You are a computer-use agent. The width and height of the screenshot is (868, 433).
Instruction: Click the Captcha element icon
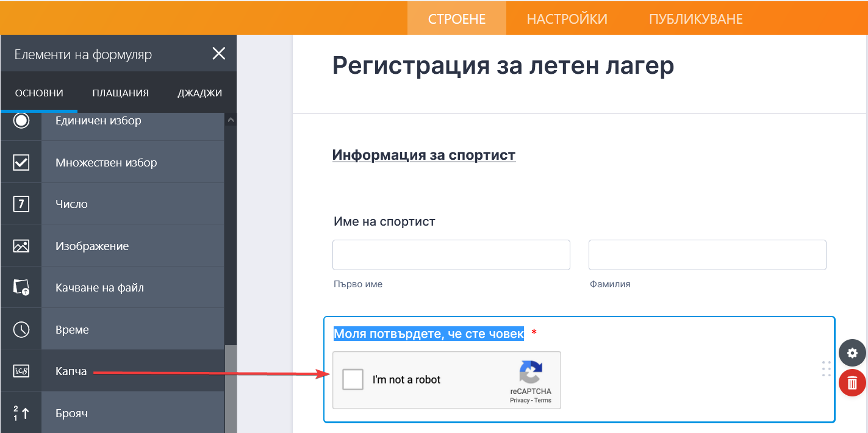(21, 371)
